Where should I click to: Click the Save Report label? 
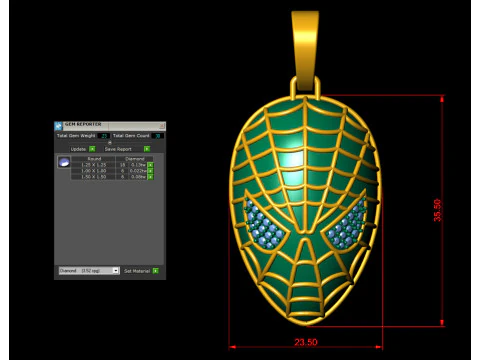pyautogui.click(x=118, y=149)
